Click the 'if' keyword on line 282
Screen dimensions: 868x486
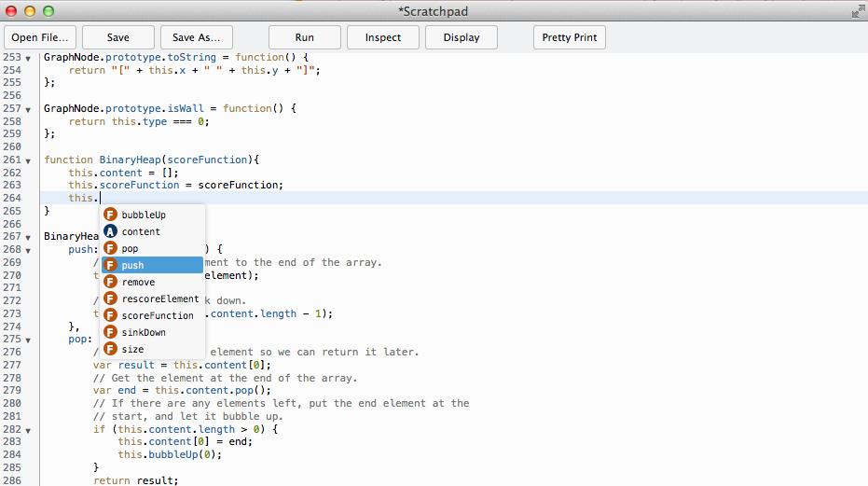click(99, 429)
